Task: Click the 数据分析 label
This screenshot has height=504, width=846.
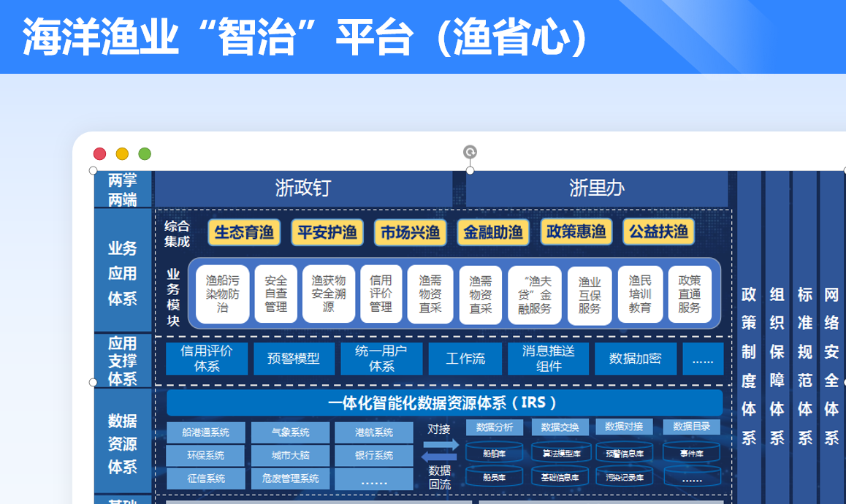Action: [495, 427]
